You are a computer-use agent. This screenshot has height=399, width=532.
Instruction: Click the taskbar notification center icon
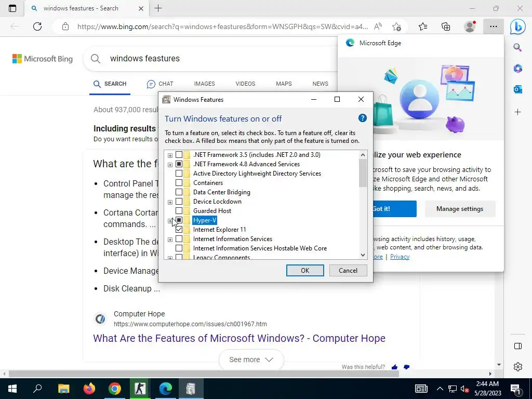coord(516,389)
